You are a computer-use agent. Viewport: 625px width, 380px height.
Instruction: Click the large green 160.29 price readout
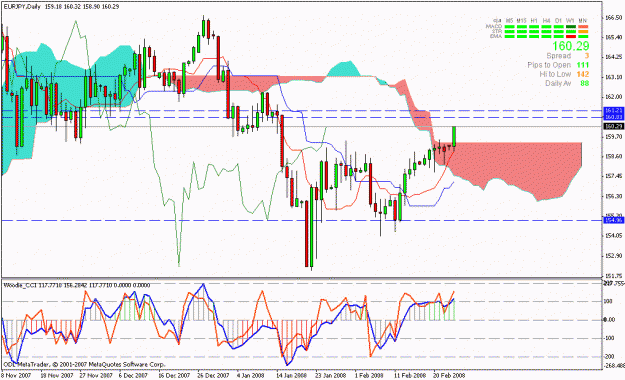tap(570, 46)
